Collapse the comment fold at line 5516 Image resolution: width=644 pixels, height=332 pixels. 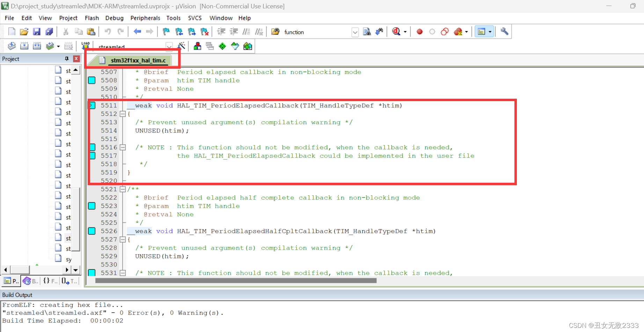pos(123,147)
